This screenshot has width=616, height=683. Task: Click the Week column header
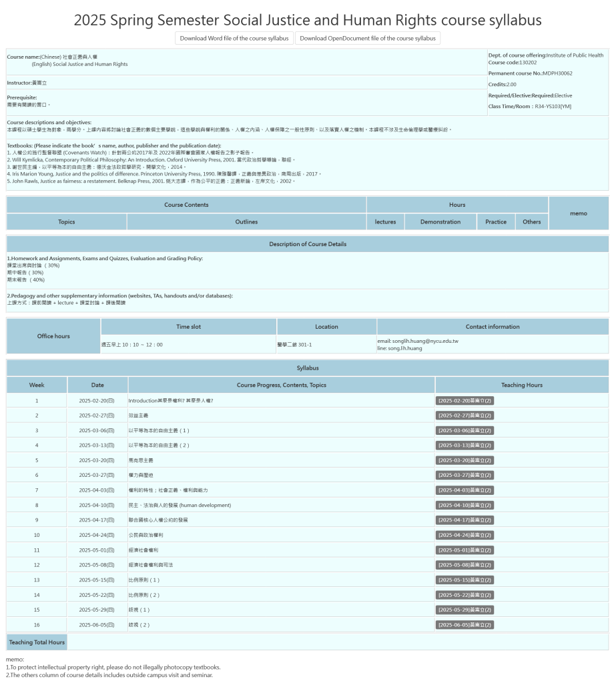click(37, 385)
